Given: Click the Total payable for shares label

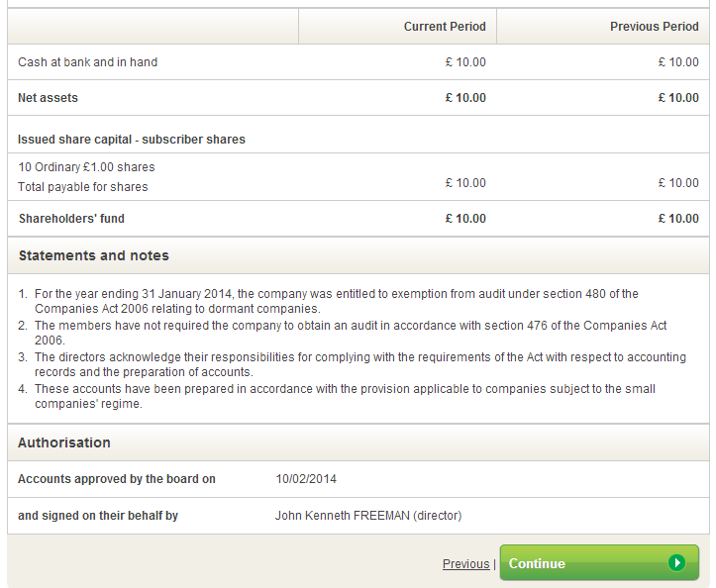Looking at the screenshot, I should click(x=82, y=187).
